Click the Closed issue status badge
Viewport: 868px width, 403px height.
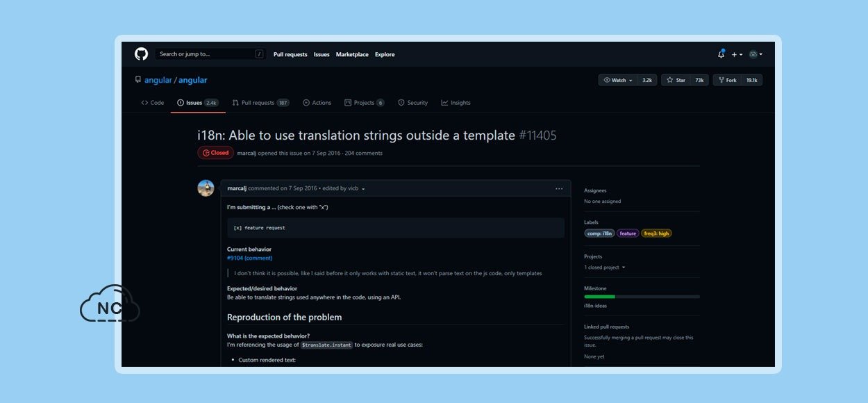(215, 153)
